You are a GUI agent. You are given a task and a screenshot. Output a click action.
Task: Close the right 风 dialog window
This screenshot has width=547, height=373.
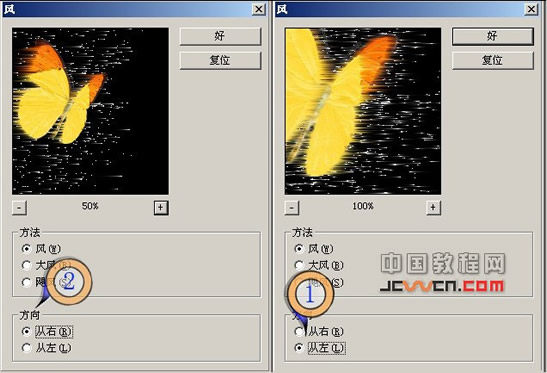531,9
